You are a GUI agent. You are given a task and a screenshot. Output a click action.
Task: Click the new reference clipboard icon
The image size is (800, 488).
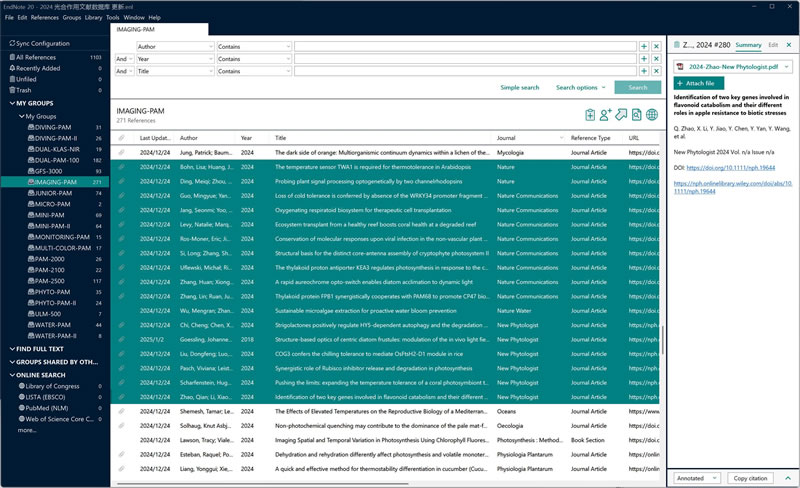(x=590, y=115)
